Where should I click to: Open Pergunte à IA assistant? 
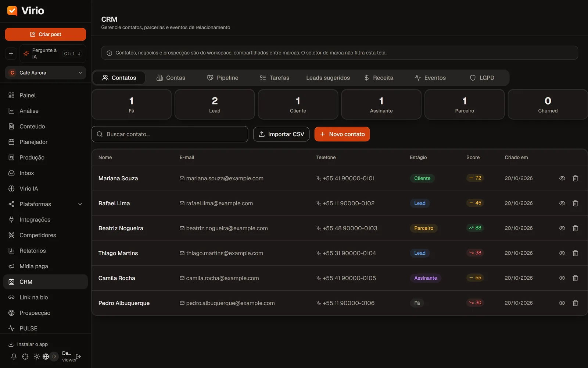53,54
